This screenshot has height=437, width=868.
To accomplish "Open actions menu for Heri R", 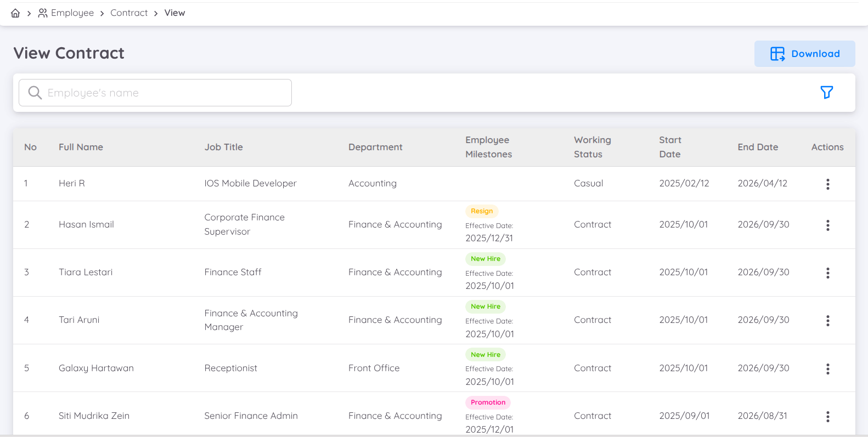I will (x=827, y=184).
